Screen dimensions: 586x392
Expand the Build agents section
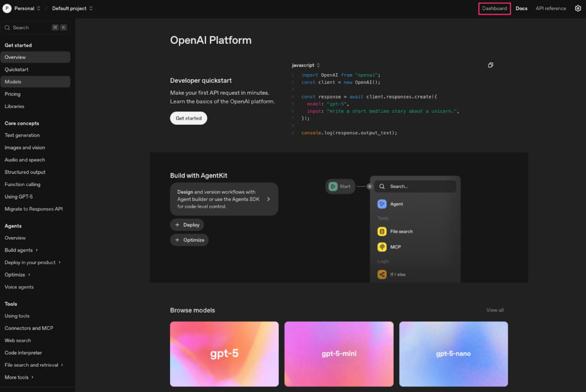tap(21, 250)
